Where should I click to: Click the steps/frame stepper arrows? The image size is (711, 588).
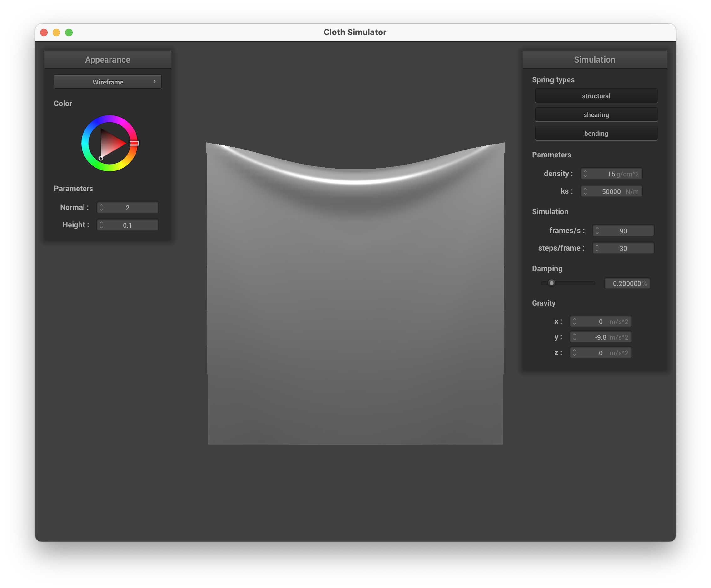[597, 248]
